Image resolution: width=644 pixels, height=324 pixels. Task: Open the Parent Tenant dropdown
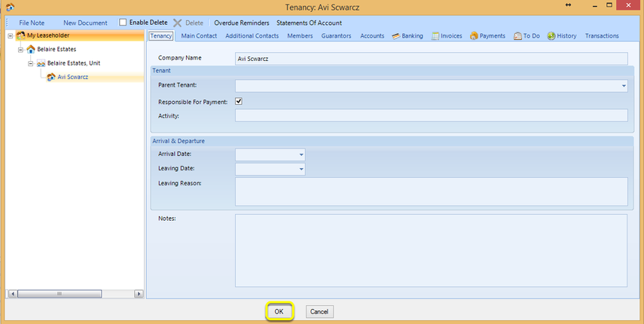point(624,86)
